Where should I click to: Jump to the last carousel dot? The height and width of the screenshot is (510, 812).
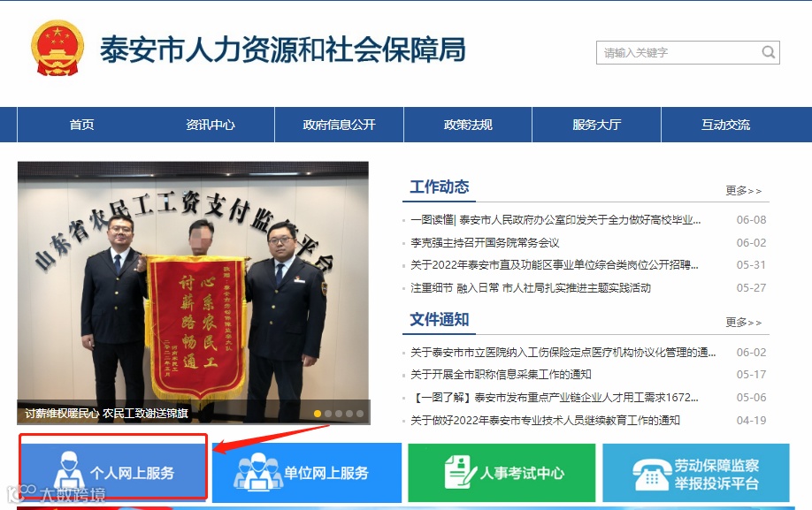tap(360, 414)
